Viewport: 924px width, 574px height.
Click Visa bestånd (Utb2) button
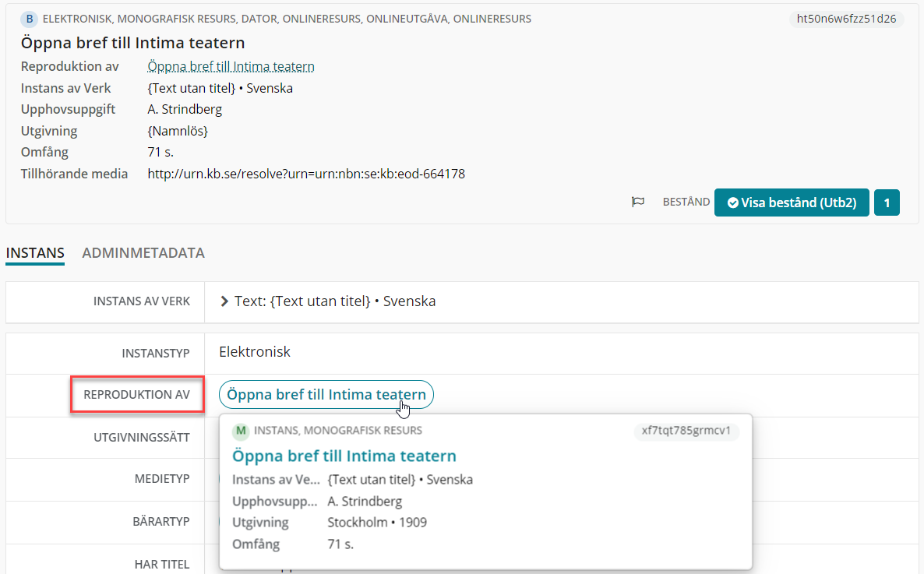(792, 202)
